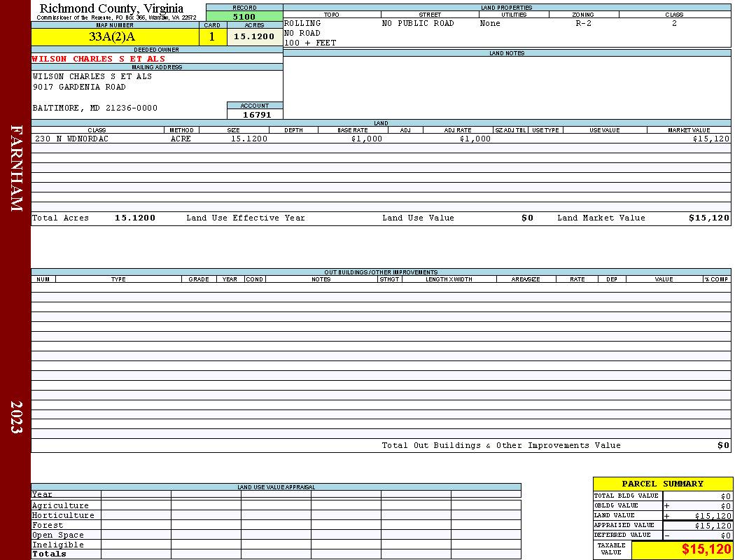This screenshot has width=735, height=560.
Task: Click the DEFERRED VALUE label
Action: click(x=622, y=535)
